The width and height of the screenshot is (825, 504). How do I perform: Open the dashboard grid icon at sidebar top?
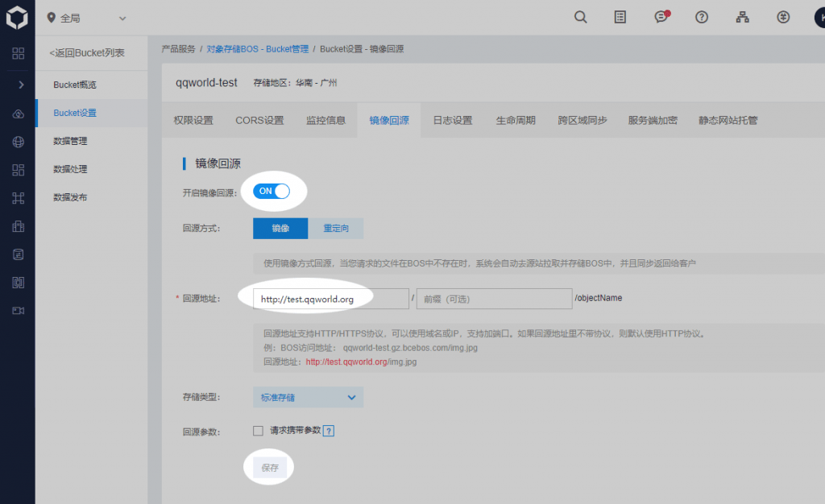[x=18, y=54]
